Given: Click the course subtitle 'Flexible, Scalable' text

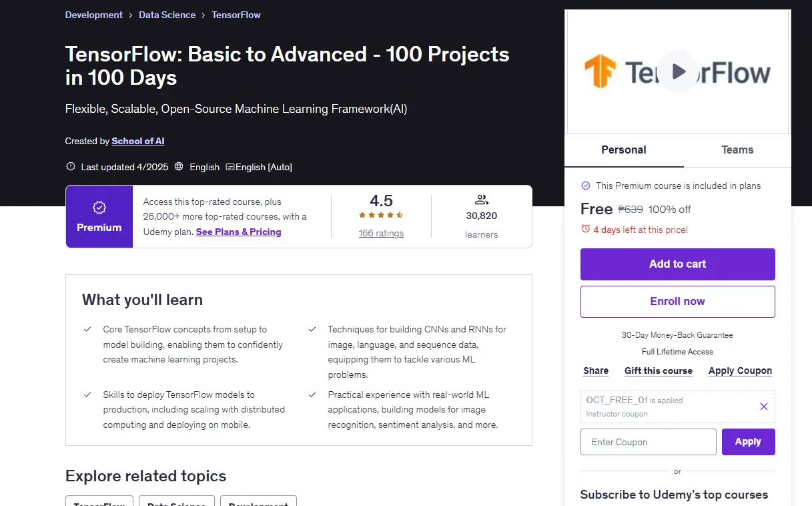Looking at the screenshot, I should click(236, 109).
